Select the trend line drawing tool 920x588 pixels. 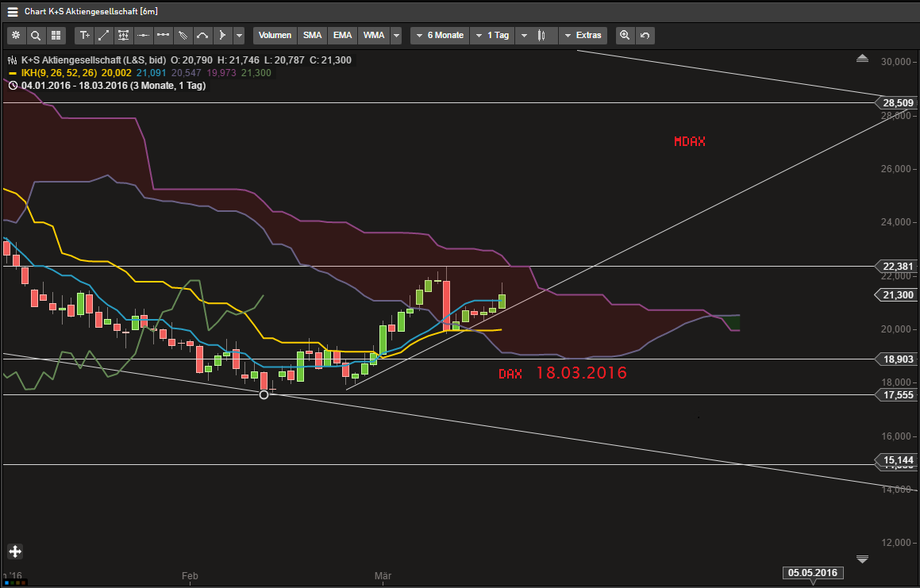(104, 35)
